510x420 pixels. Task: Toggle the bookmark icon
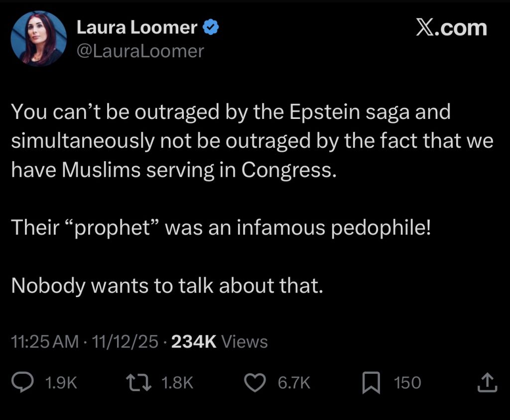pos(370,383)
